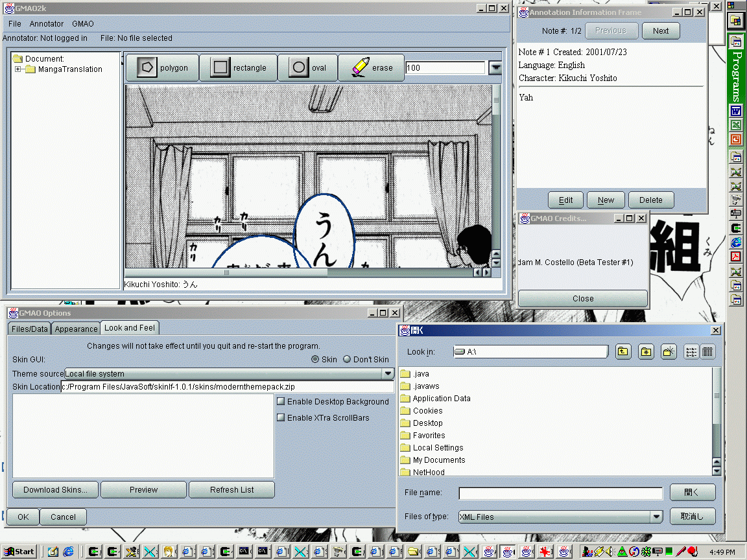Open the Local Settings folder

(432, 448)
